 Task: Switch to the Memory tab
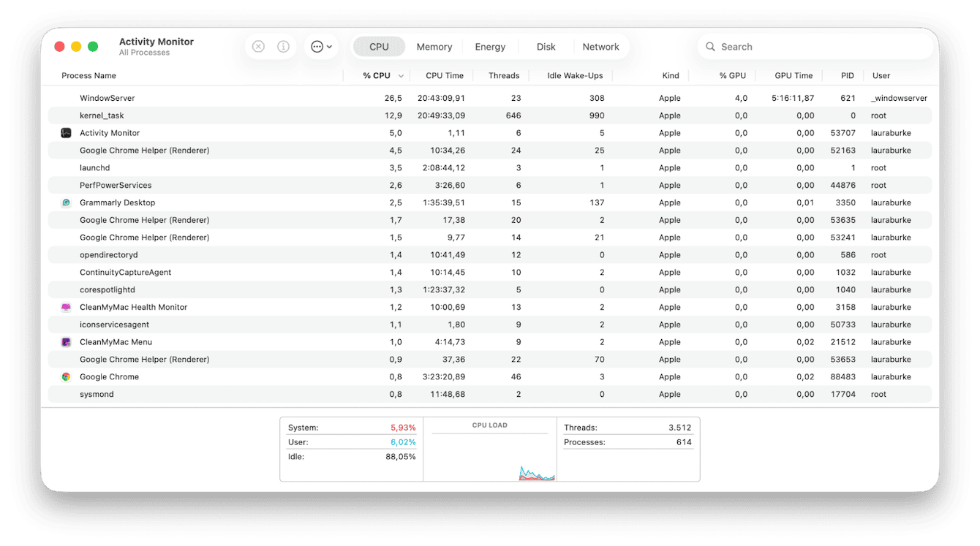click(434, 46)
